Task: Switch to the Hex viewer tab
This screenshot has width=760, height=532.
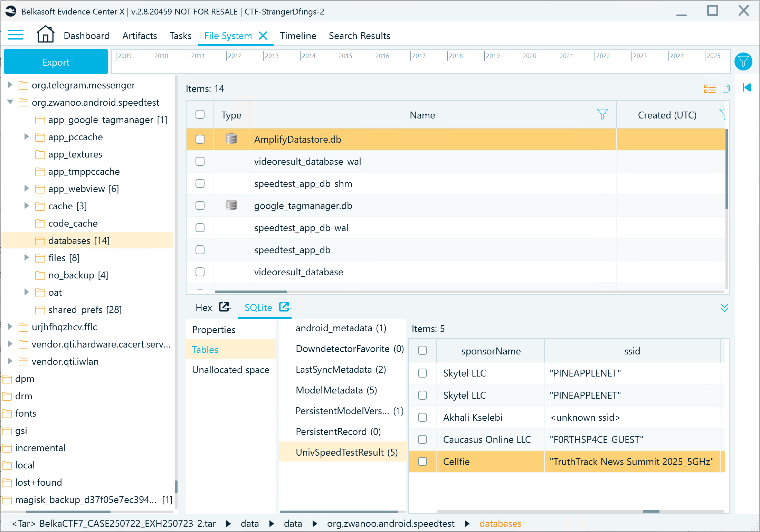Action: [x=204, y=307]
